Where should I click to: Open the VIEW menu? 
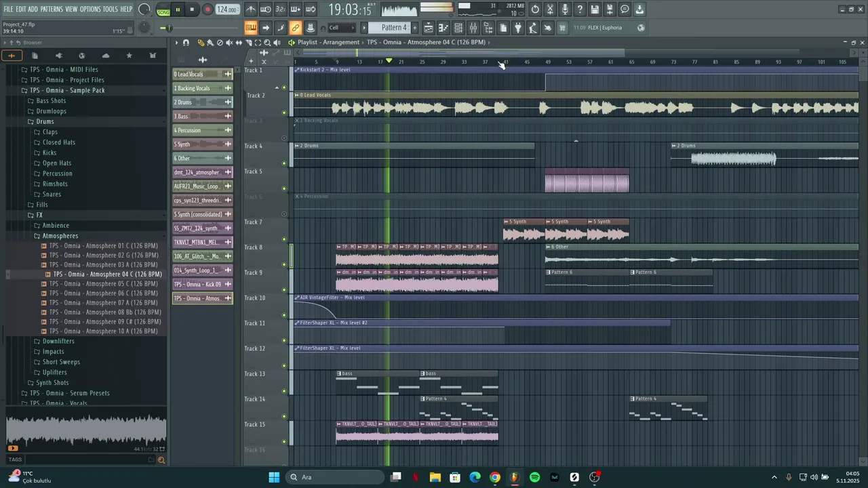coord(71,9)
